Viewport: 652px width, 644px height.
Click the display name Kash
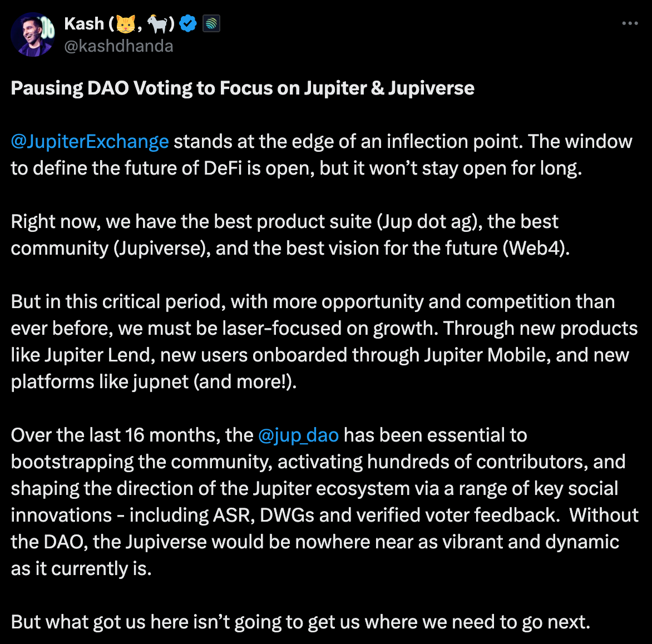click(84, 24)
